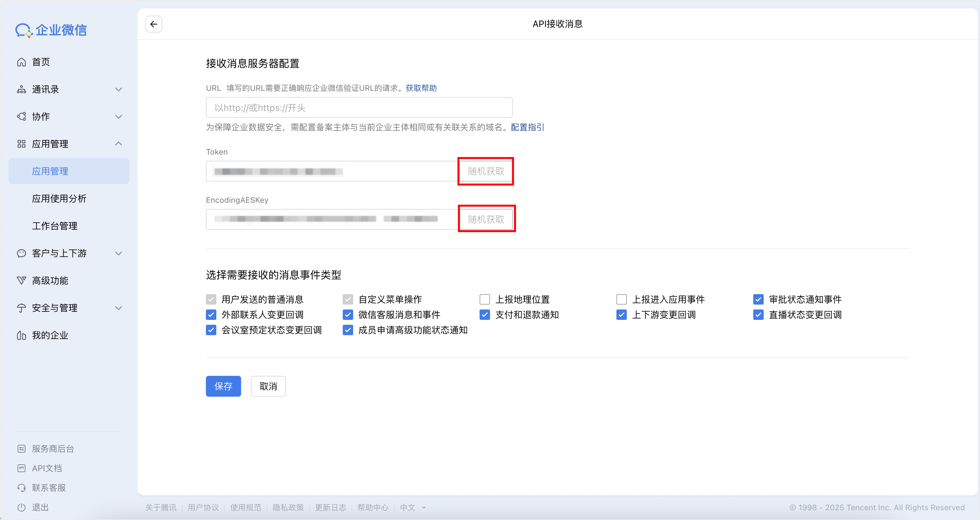980x520 pixels.
Task: Click the 退出 power icon
Action: pyautogui.click(x=22, y=507)
